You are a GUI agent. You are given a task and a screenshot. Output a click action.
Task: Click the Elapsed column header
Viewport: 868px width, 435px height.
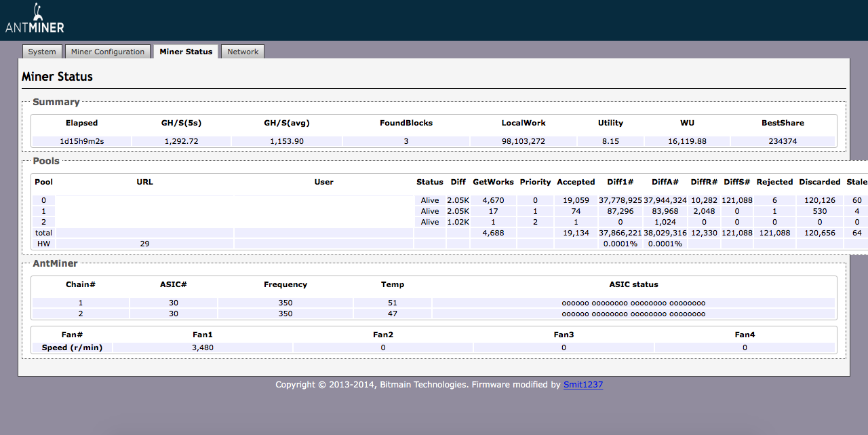81,123
